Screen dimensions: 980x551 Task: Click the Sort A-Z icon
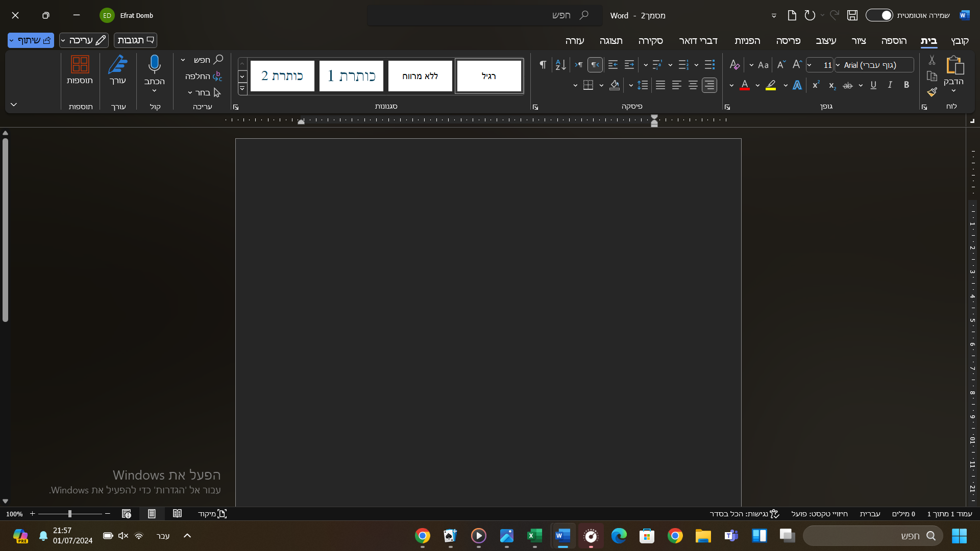[560, 65]
